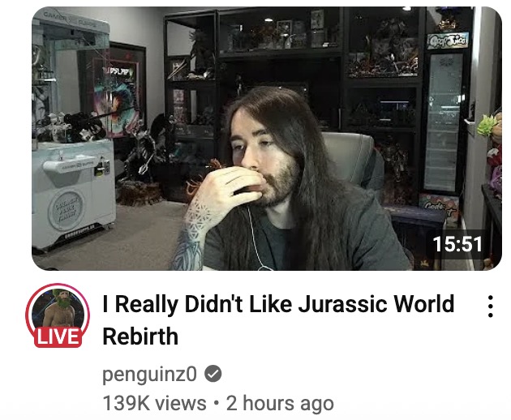Click the Good Juice fridge in thumbnail
Viewport: 511px width, 420px height.
pyautogui.click(x=444, y=113)
